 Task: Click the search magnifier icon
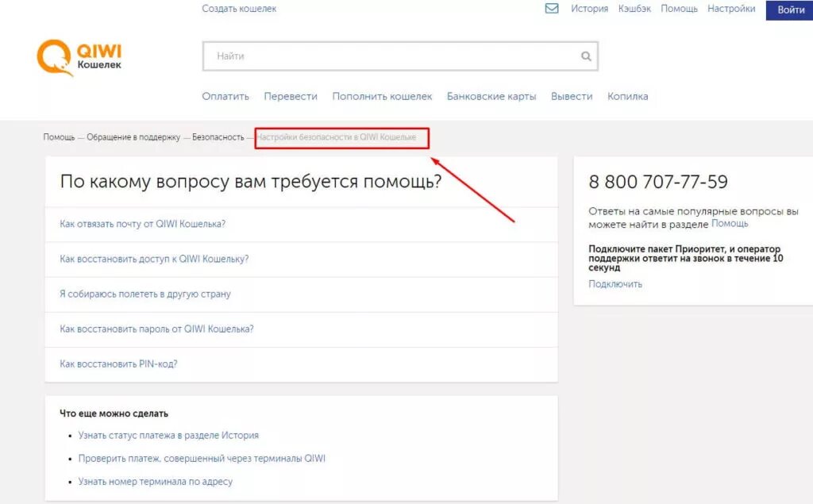click(x=586, y=56)
